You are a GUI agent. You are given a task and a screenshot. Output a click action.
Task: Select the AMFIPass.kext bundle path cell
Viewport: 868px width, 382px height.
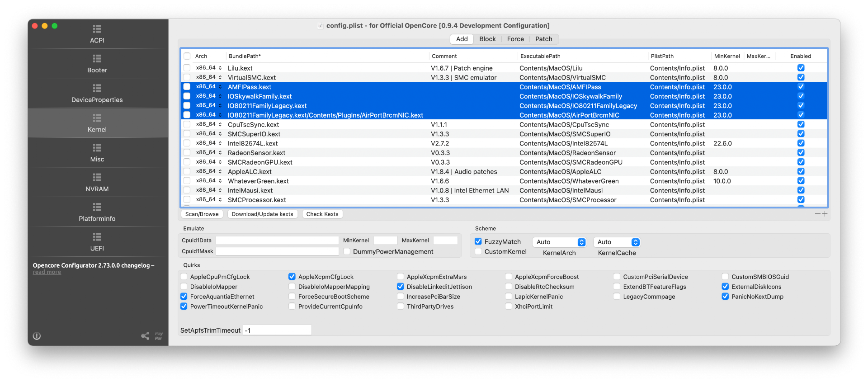pos(327,87)
